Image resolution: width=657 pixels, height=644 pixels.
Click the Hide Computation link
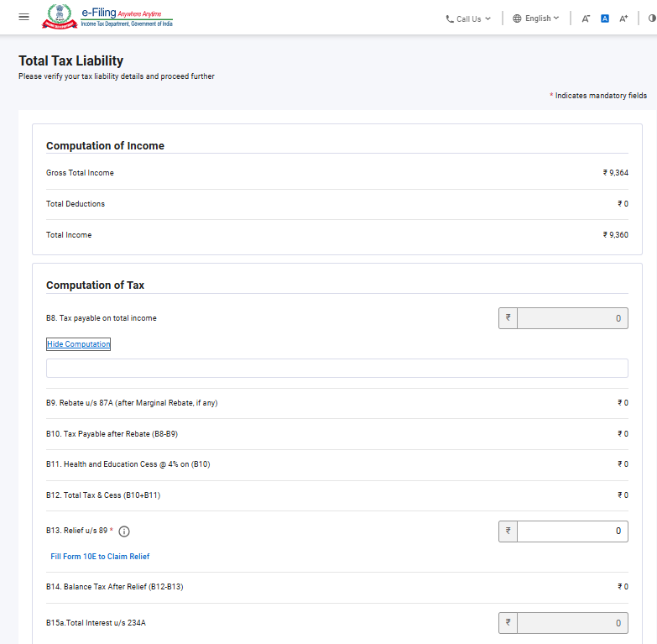pyautogui.click(x=78, y=344)
